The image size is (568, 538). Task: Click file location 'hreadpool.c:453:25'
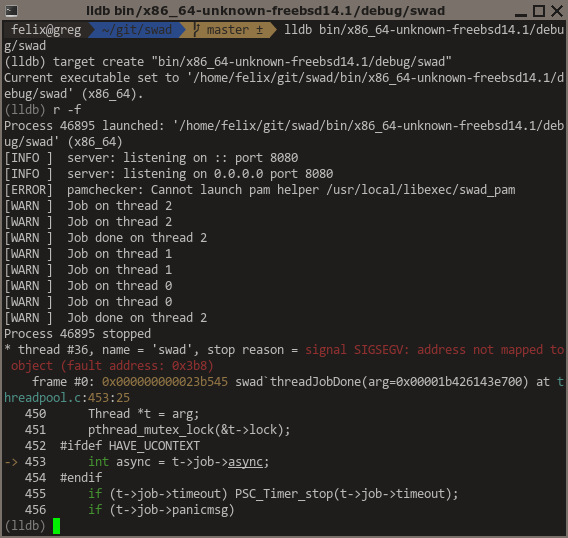click(67, 398)
